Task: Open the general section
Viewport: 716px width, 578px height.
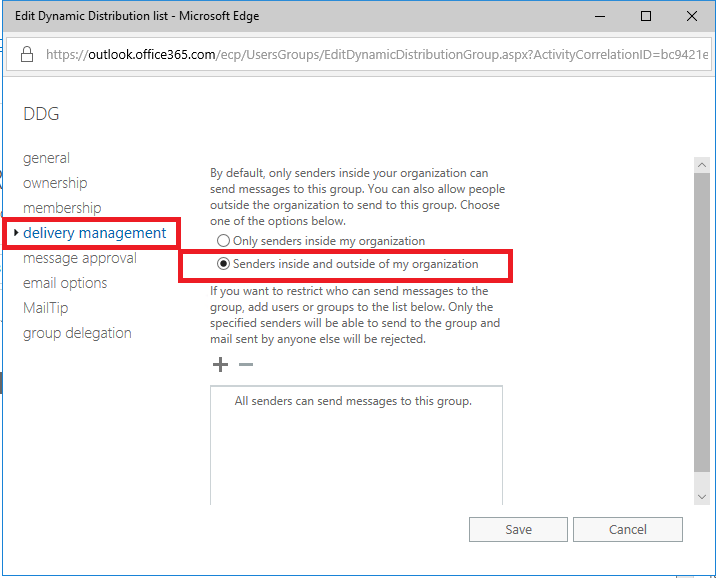Action: coord(46,158)
